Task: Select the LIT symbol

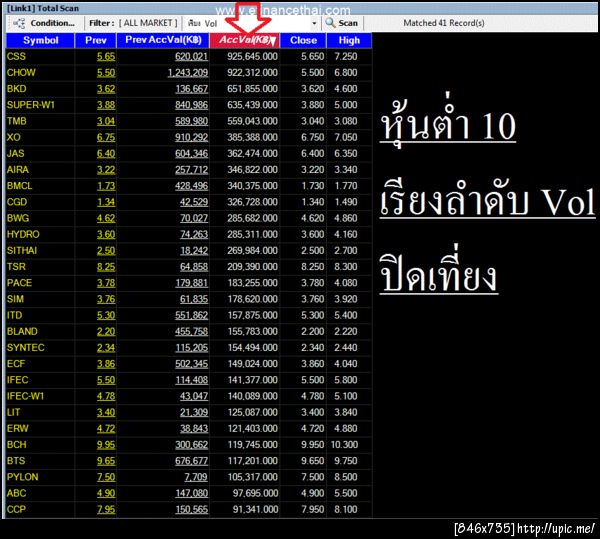Action: pos(13,412)
